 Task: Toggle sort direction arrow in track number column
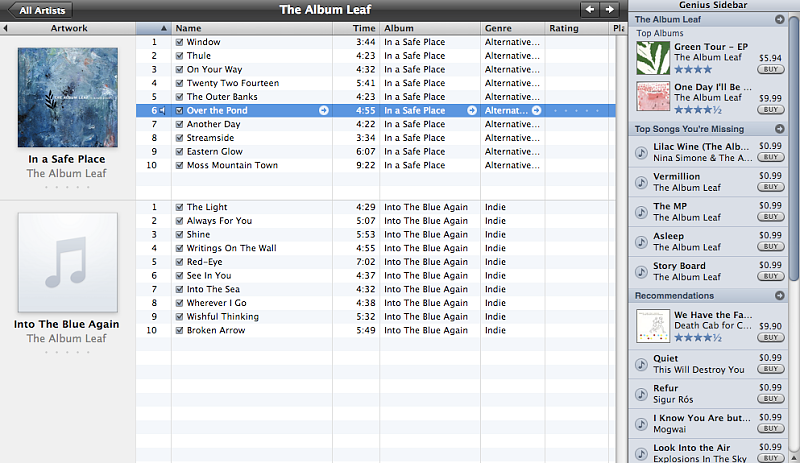163,29
